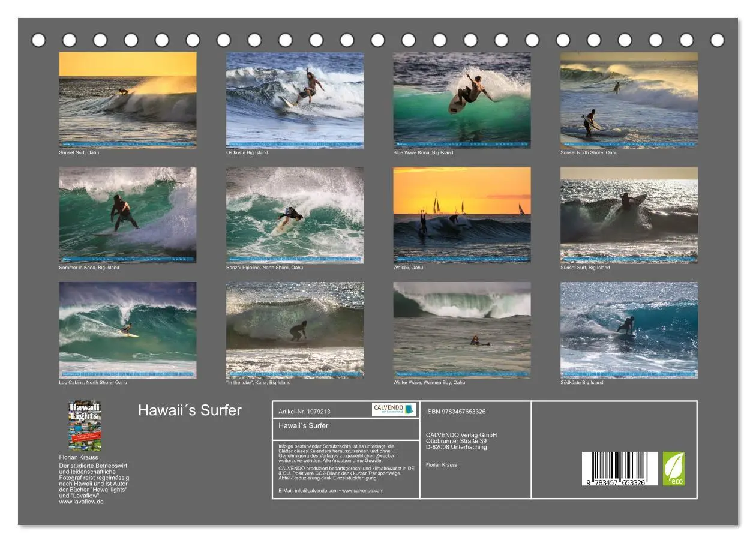This screenshot has height=543, width=756.
Task: Click the CALVENDO logo badge
Action: (394, 409)
